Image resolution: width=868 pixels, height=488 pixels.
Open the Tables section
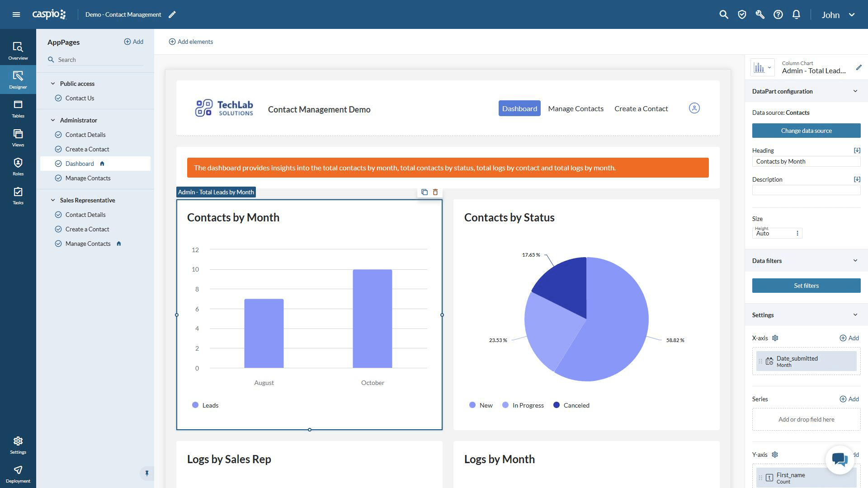click(18, 108)
